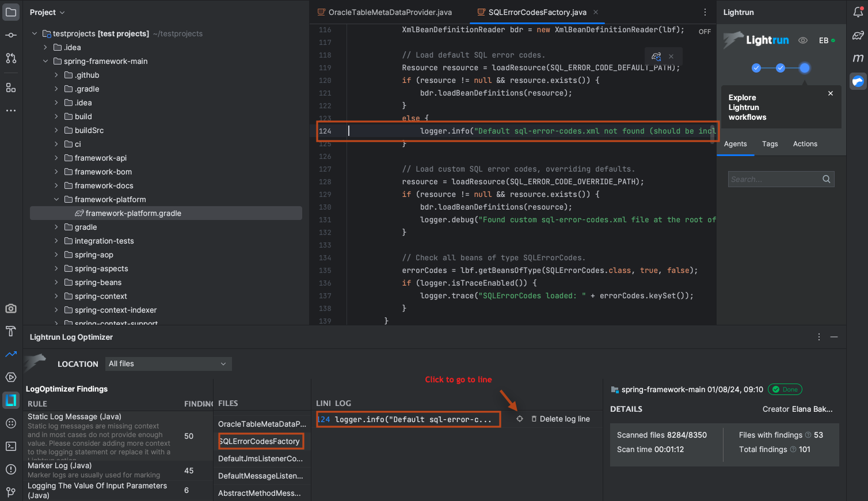Click the third step in Lightrun progress
Image resolution: width=868 pixels, height=501 pixels.
(x=805, y=68)
